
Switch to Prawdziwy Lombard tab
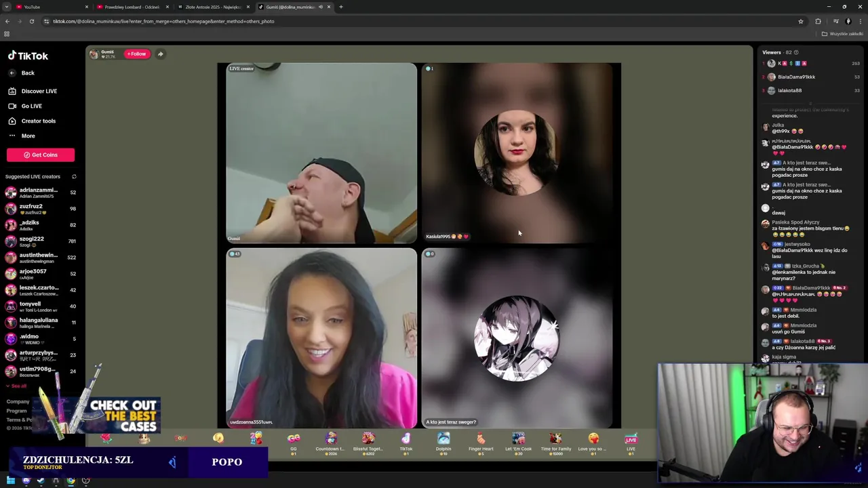click(x=132, y=7)
